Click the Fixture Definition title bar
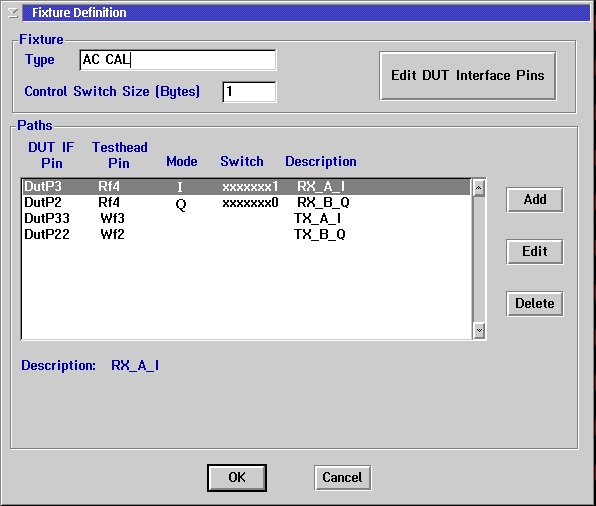Viewport: 596px width, 506px height. pyautogui.click(x=306, y=13)
